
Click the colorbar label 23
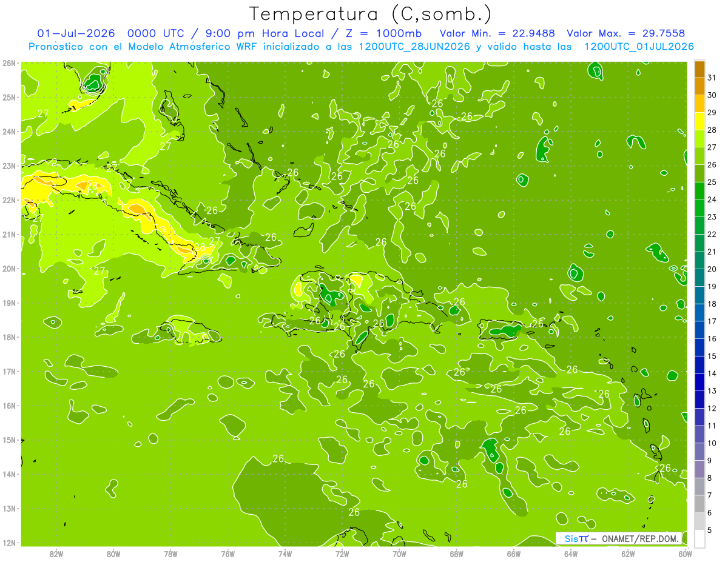[x=712, y=216]
